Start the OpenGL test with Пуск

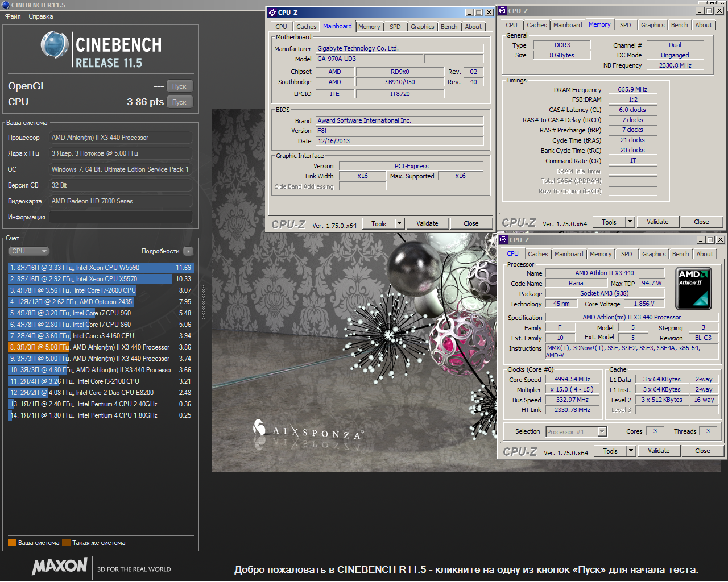coord(180,86)
